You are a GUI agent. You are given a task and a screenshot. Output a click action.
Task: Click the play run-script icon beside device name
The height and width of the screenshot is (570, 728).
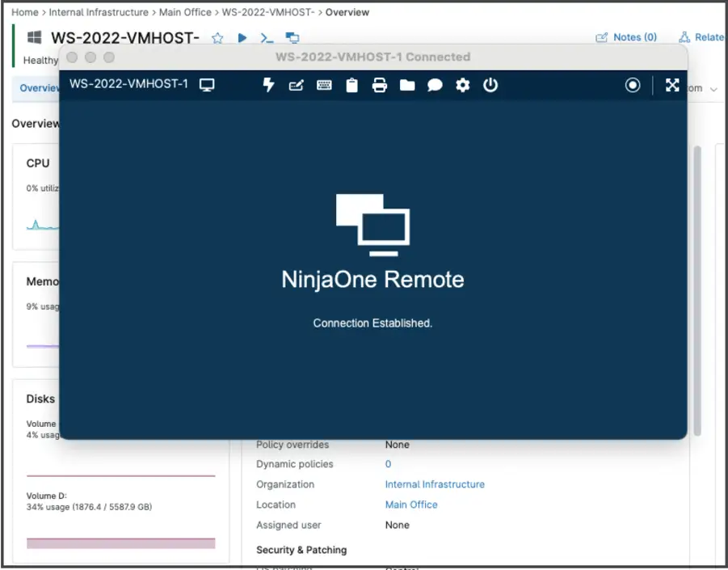[242, 38]
